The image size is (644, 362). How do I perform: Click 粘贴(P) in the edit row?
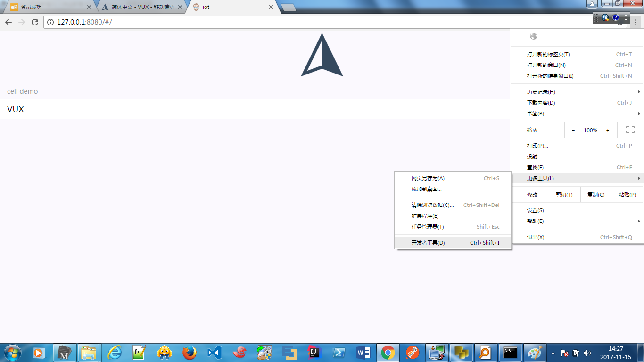(x=627, y=195)
